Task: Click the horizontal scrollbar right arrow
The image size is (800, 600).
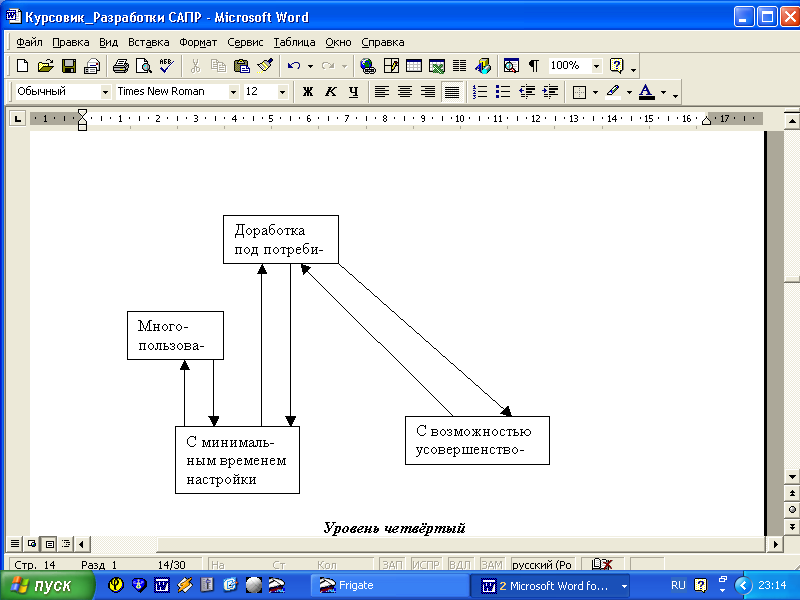Action: pyautogui.click(x=775, y=544)
